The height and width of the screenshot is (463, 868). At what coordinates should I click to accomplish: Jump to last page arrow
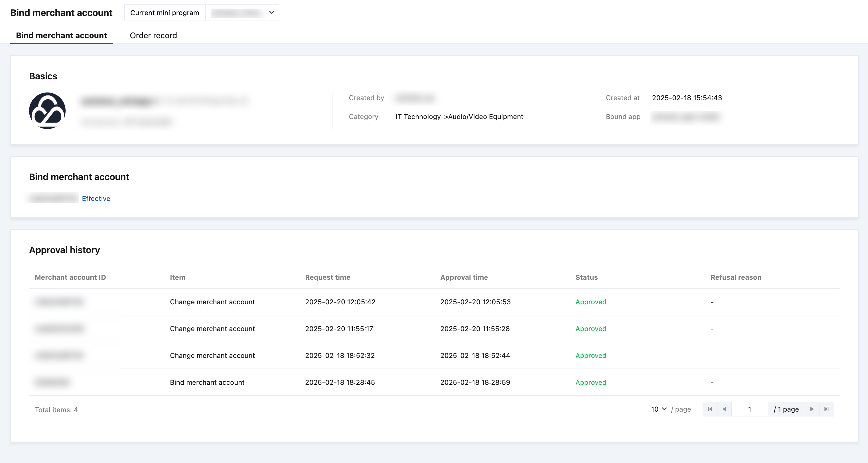(826, 409)
